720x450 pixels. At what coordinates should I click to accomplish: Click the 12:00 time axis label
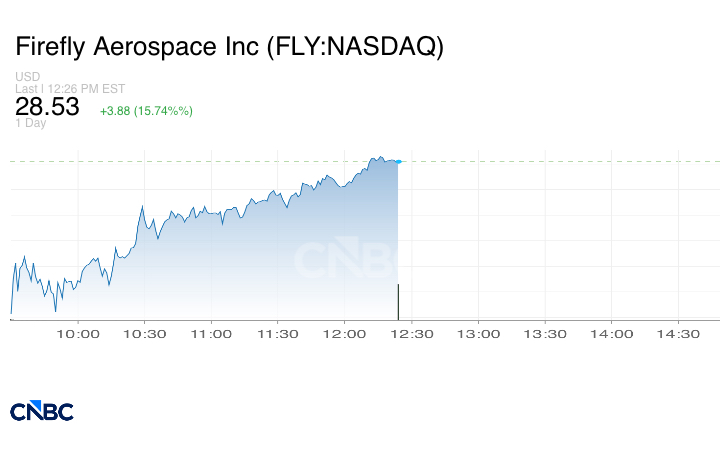click(x=345, y=334)
